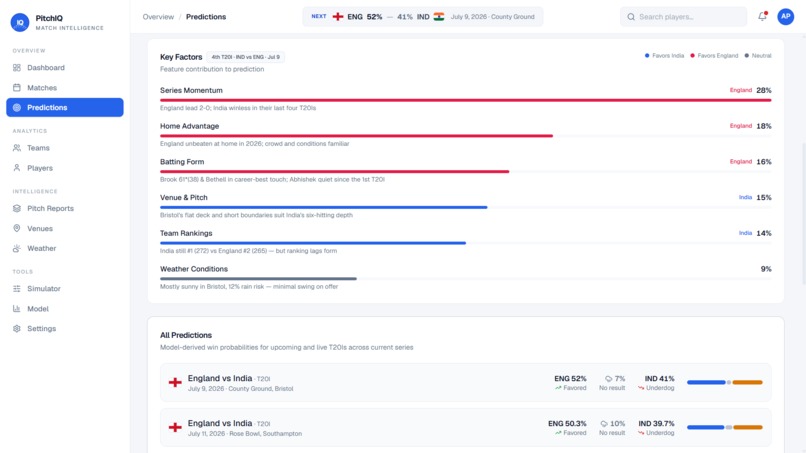Click England flag on Southampton match card
Image resolution: width=806 pixels, height=453 pixels.
(175, 427)
